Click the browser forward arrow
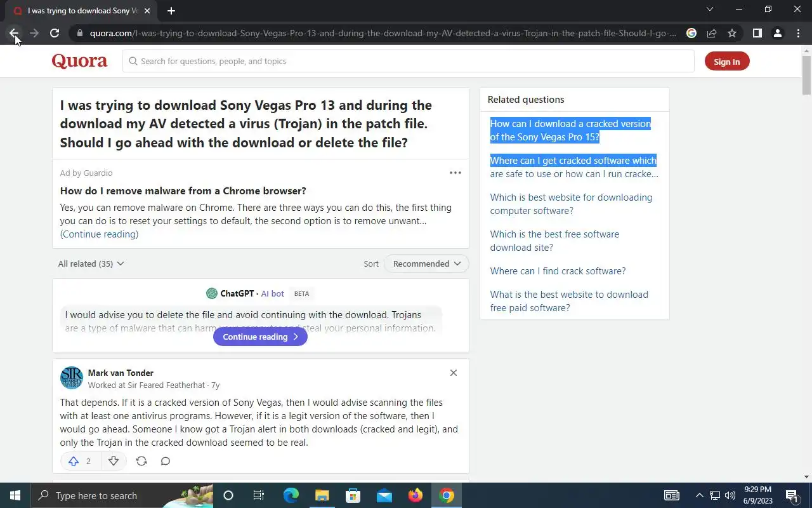This screenshot has height=508, width=812. coord(34,33)
